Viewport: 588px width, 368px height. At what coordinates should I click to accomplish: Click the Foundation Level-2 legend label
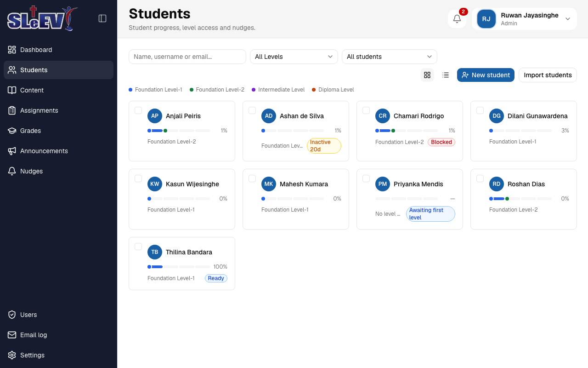point(220,90)
